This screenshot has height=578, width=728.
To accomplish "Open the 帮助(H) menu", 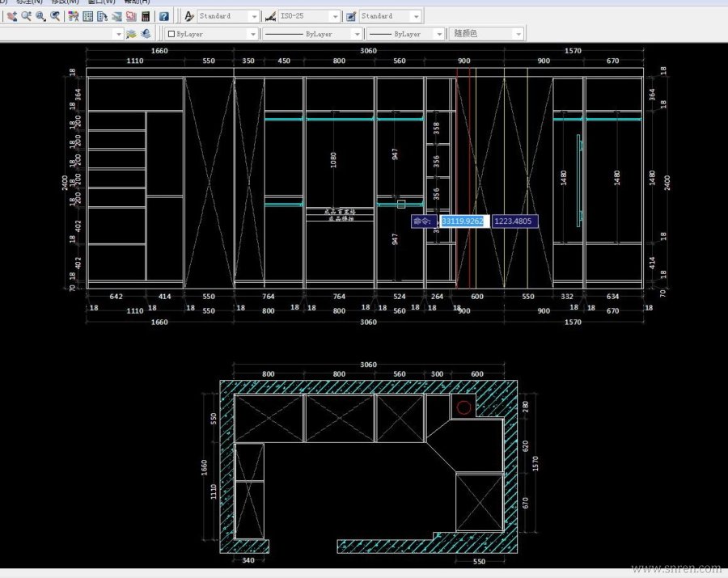I will coord(137,2).
